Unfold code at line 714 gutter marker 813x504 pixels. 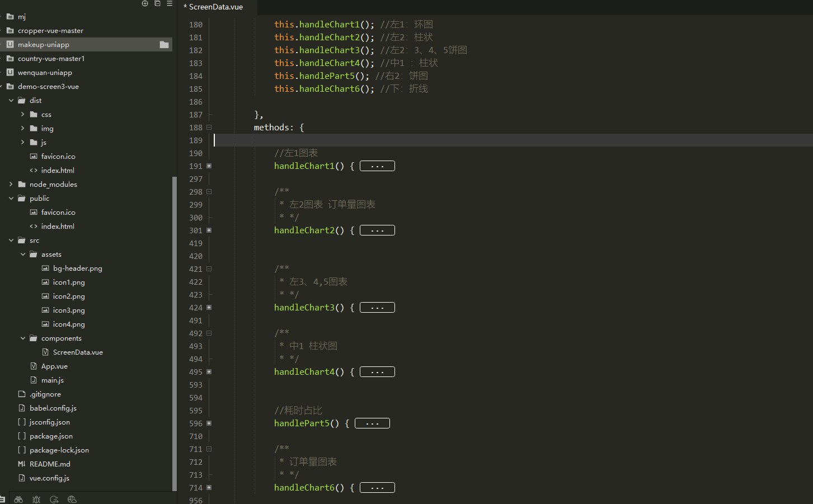209,488
